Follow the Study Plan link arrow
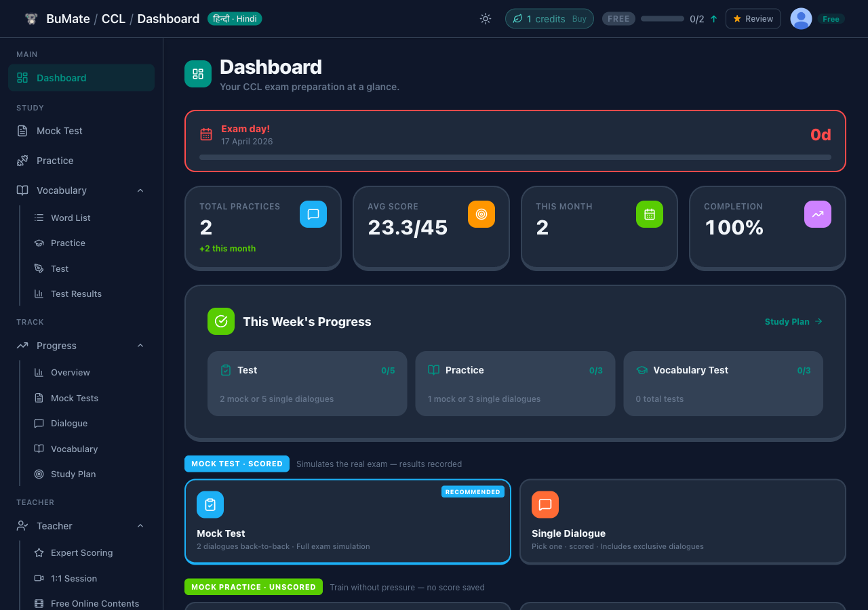 click(x=818, y=321)
